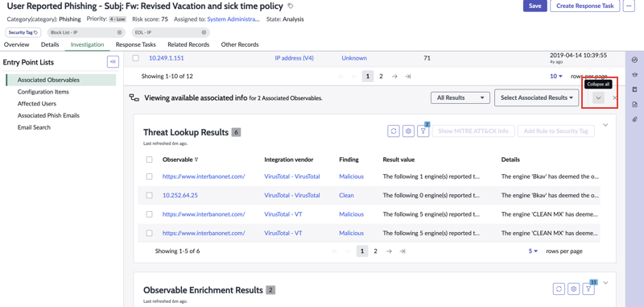Refresh the Threat Lookup Results
This screenshot has height=307, width=644.
[394, 131]
